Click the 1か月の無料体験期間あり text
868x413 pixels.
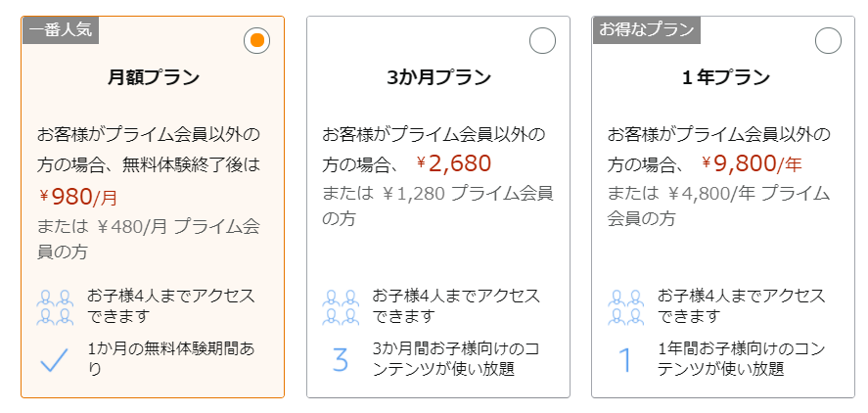pyautogui.click(x=171, y=359)
